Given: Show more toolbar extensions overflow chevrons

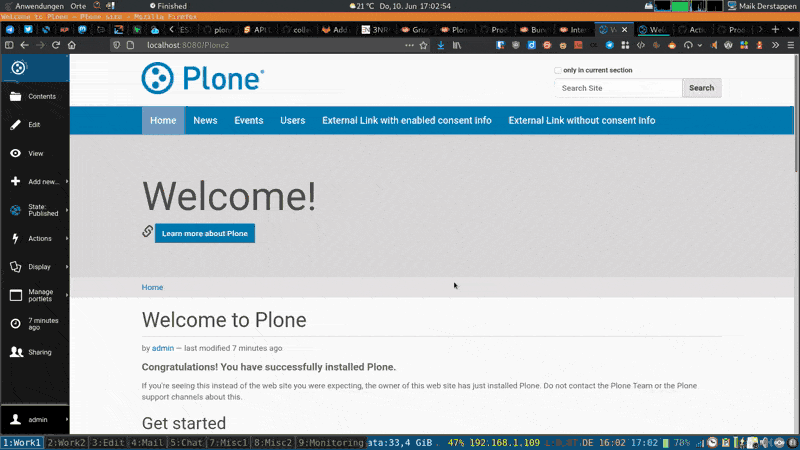Looking at the screenshot, I should [x=776, y=45].
